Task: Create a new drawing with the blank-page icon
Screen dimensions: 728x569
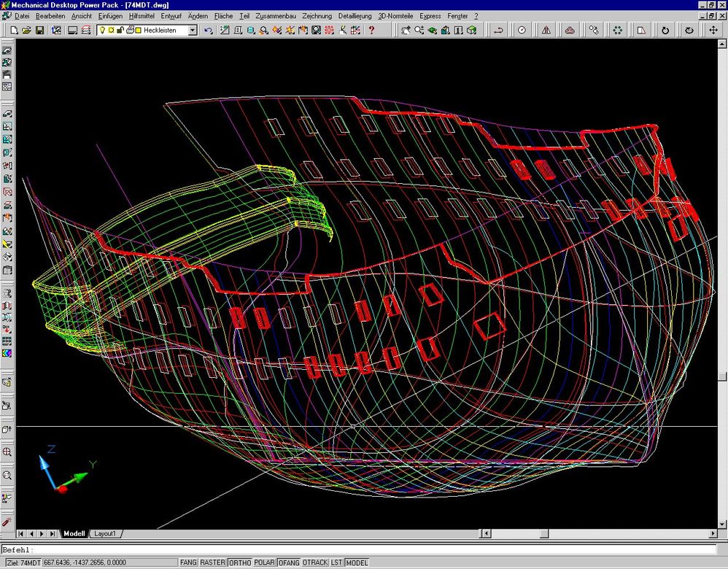Action: tap(14, 30)
